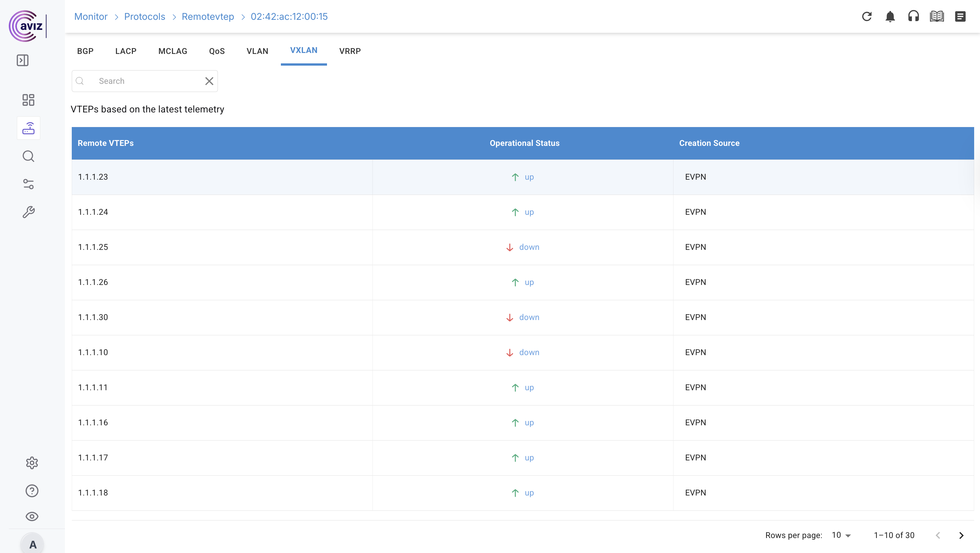The width and height of the screenshot is (980, 553).
Task: Toggle the eye visibility icon in sidebar
Action: [32, 517]
